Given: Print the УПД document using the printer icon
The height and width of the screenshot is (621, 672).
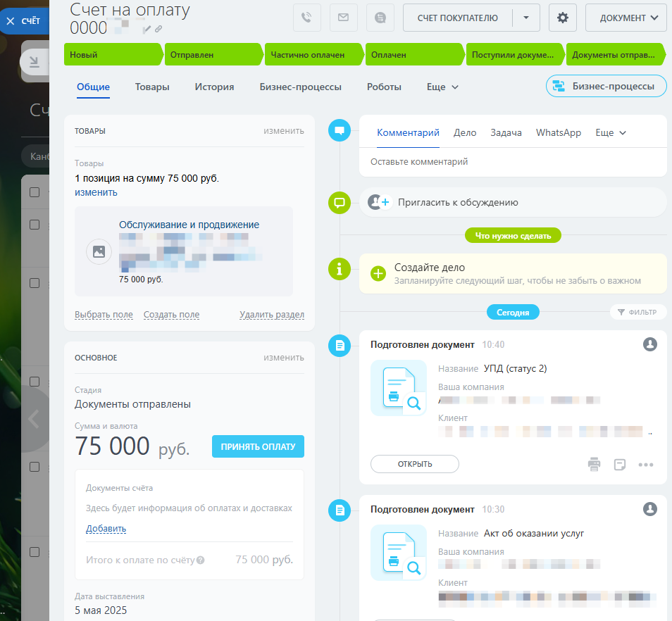Looking at the screenshot, I should coord(594,464).
